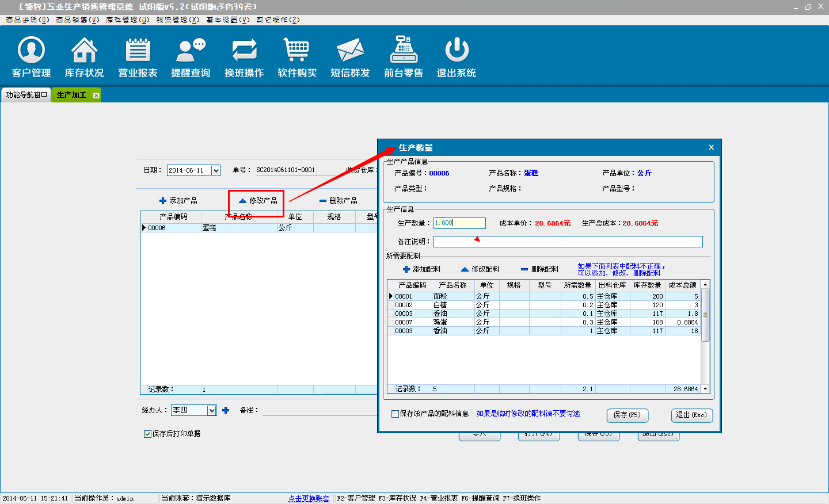
Task: Switch to 功能导航窗口 tab
Action: (26, 95)
